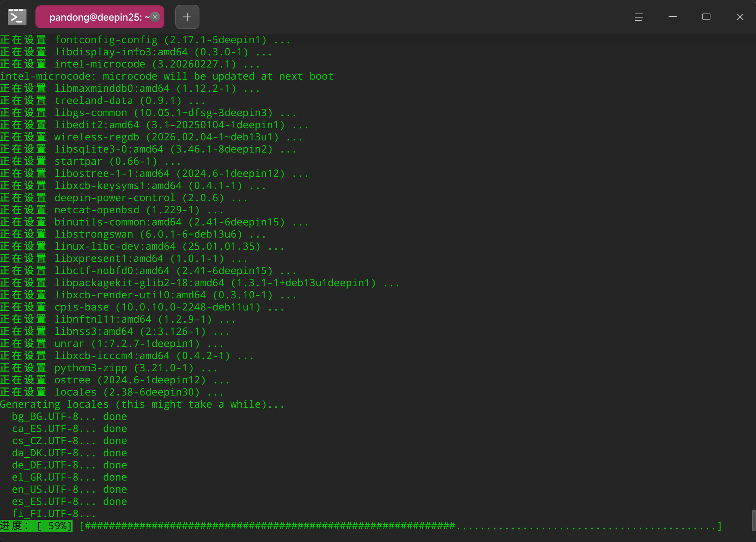Close the terminal window
756x542 pixels.
[740, 17]
